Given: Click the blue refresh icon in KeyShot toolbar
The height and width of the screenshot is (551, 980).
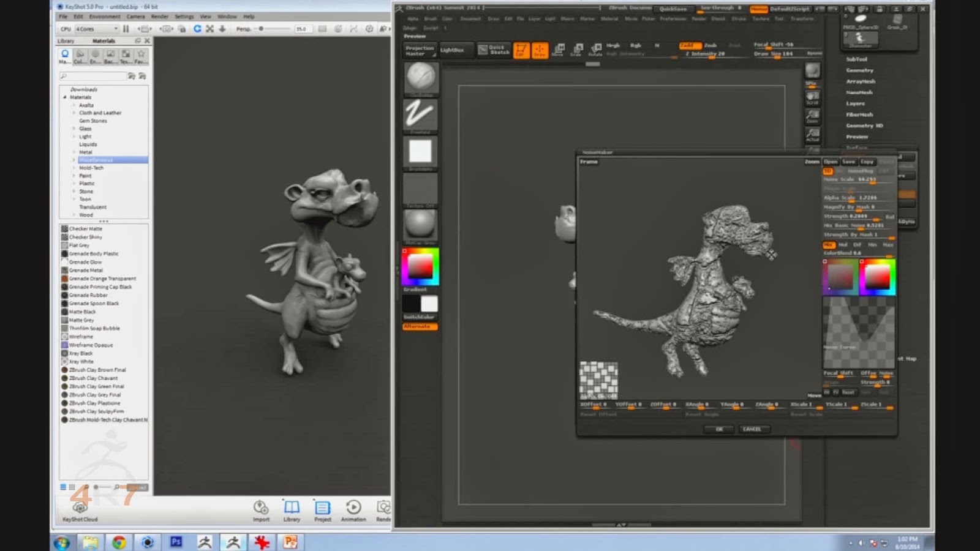Looking at the screenshot, I should point(197,29).
